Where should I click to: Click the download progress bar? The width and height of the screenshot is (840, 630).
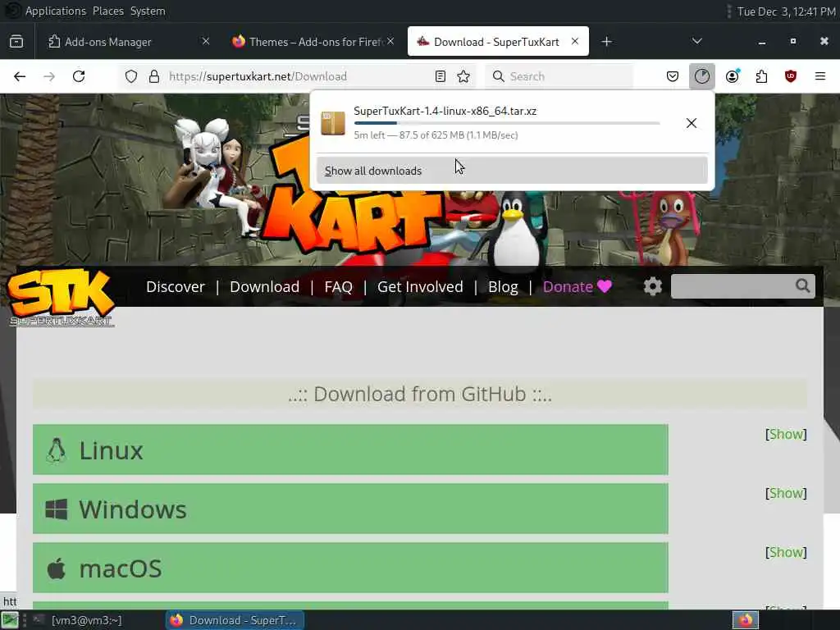(507, 123)
